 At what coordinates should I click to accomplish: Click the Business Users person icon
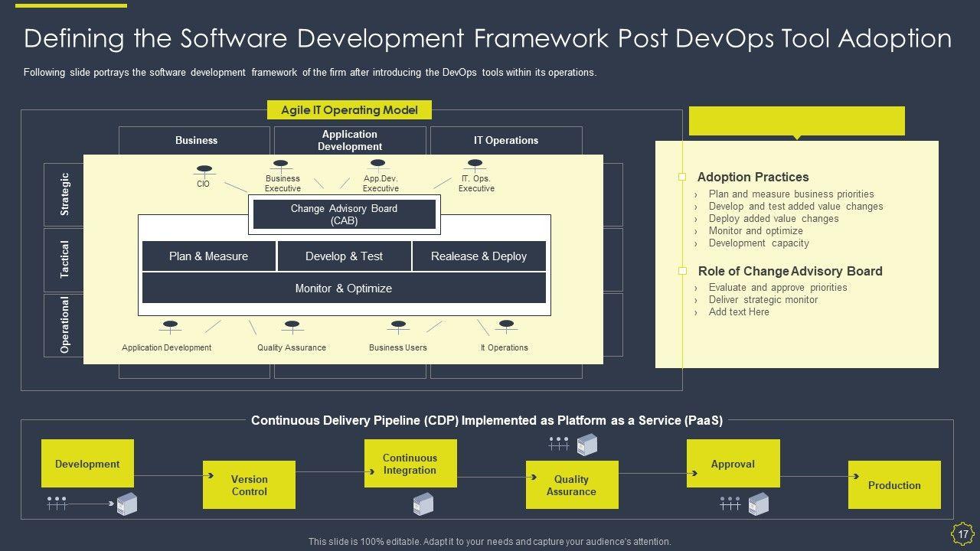[x=398, y=327]
